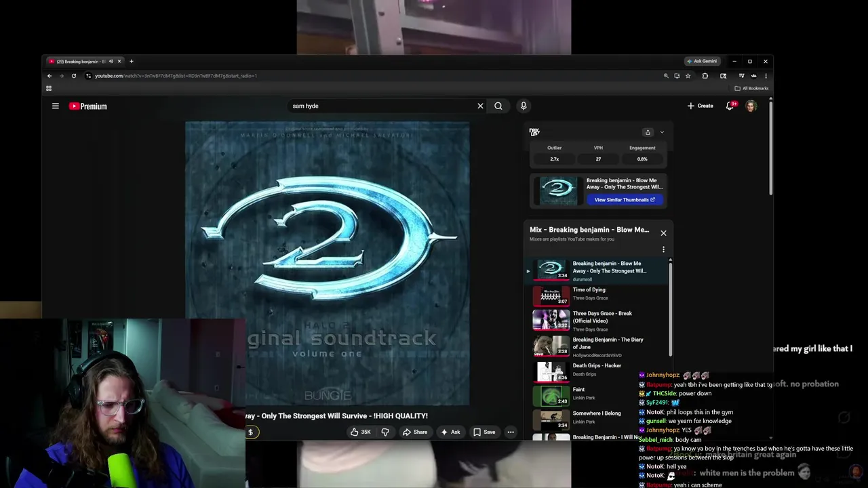The height and width of the screenshot is (488, 868).
Task: Click the site info icon in address bar
Action: coord(88,76)
